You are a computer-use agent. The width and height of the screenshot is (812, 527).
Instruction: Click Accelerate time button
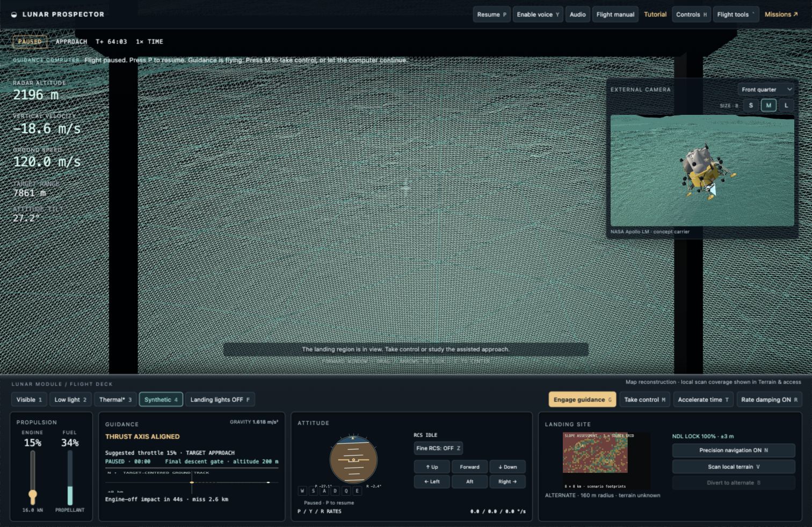[703, 399]
